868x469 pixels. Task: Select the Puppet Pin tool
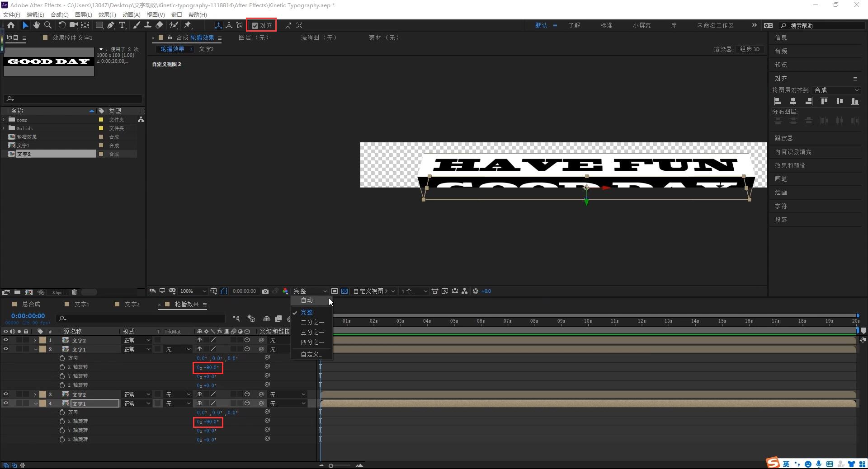[188, 25]
